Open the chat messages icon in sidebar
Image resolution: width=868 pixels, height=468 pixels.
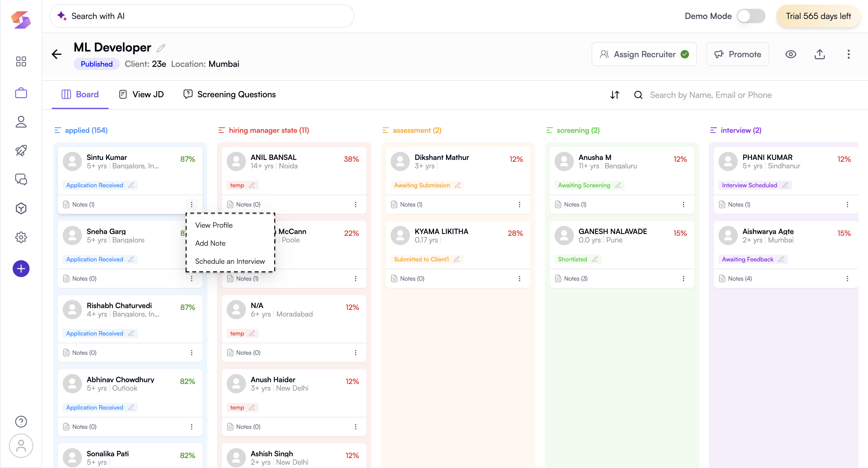pos(21,179)
